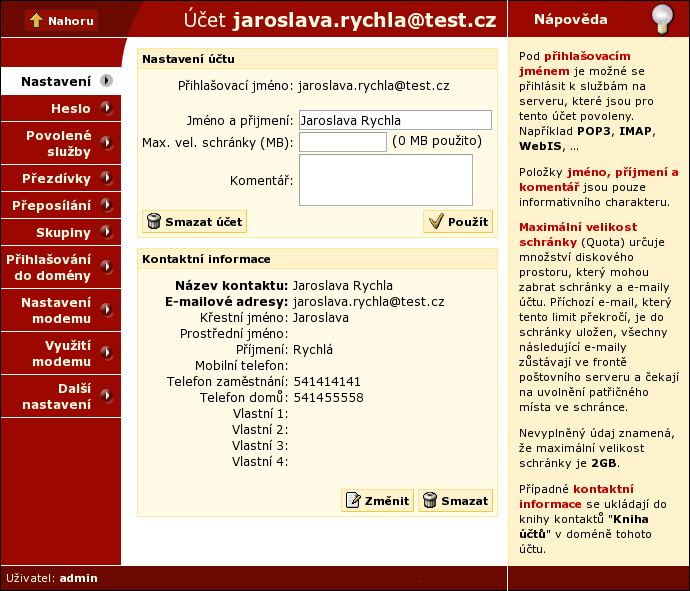Click the Max. vel. schránky input
Viewport: 690px width, 591px height.
[x=342, y=142]
